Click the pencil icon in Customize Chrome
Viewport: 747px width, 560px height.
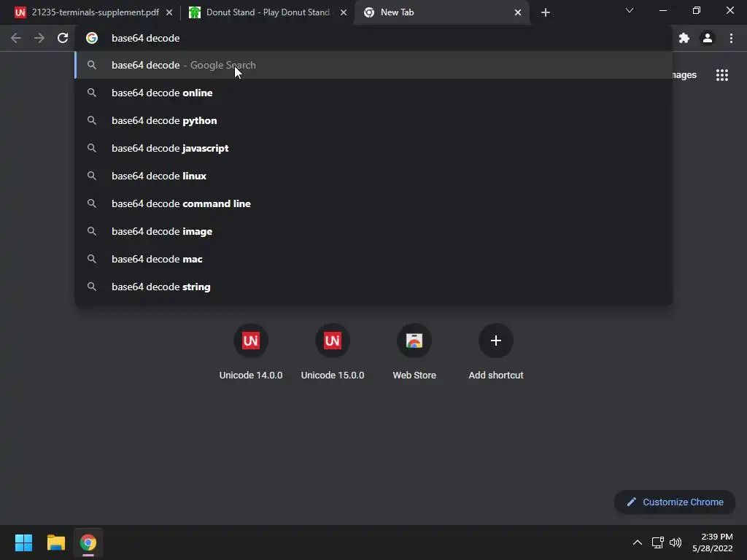(631, 502)
